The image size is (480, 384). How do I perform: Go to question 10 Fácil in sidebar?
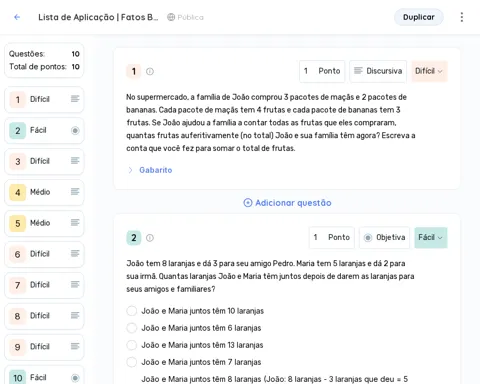click(x=44, y=376)
